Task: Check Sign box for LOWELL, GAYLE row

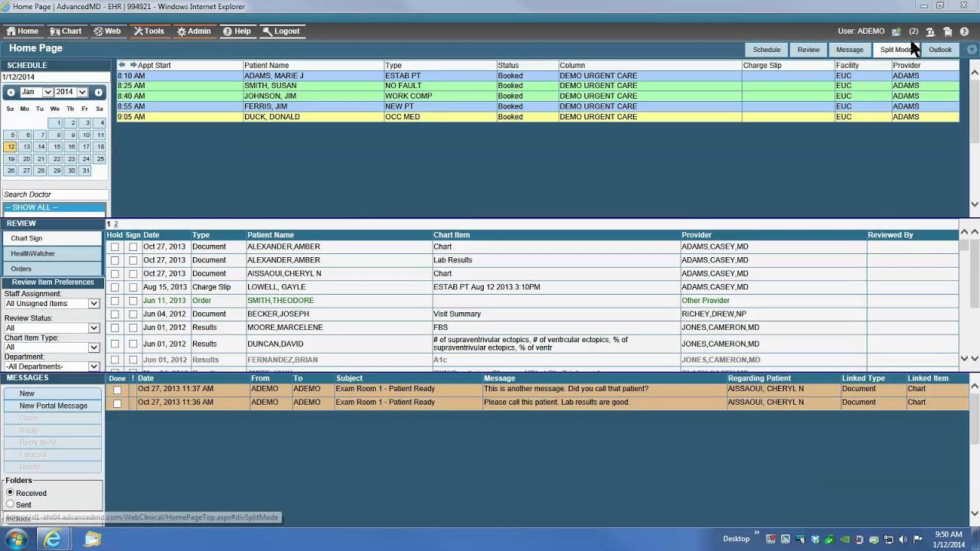Action: click(x=133, y=287)
